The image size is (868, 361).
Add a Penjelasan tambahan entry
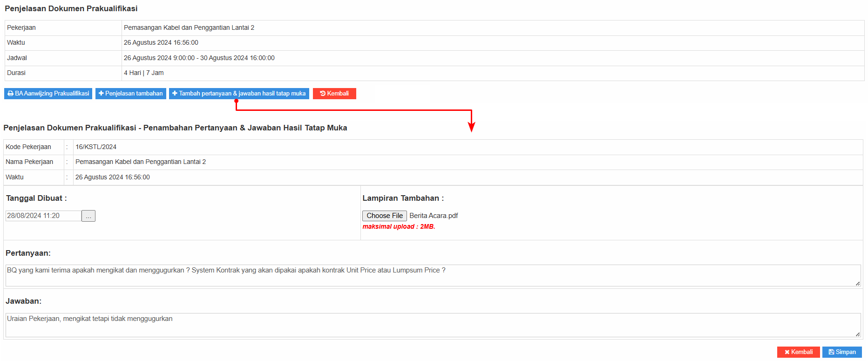point(131,94)
